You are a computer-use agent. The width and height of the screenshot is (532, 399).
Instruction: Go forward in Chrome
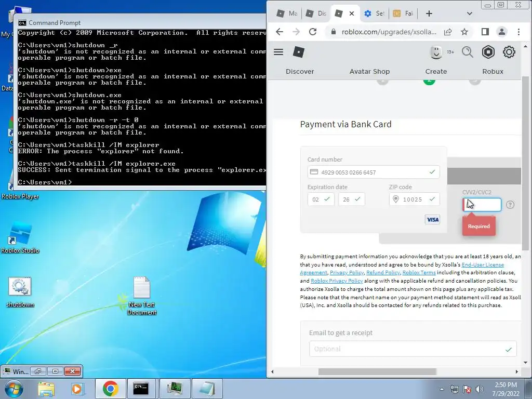pyautogui.click(x=296, y=32)
